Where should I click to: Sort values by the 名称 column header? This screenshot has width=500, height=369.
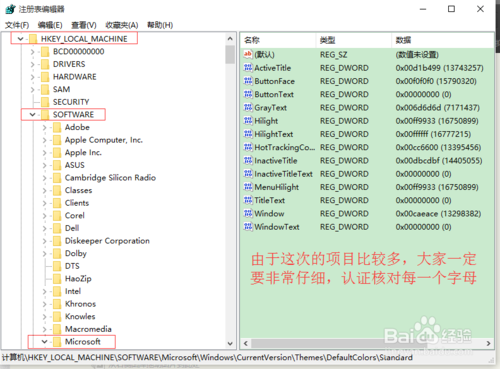(278, 40)
